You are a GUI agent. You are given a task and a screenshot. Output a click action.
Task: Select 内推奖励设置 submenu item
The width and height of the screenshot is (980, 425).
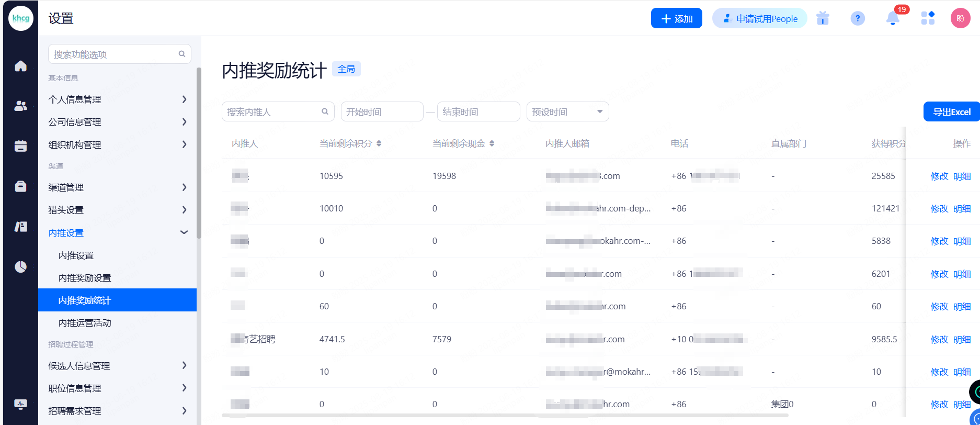tap(85, 278)
